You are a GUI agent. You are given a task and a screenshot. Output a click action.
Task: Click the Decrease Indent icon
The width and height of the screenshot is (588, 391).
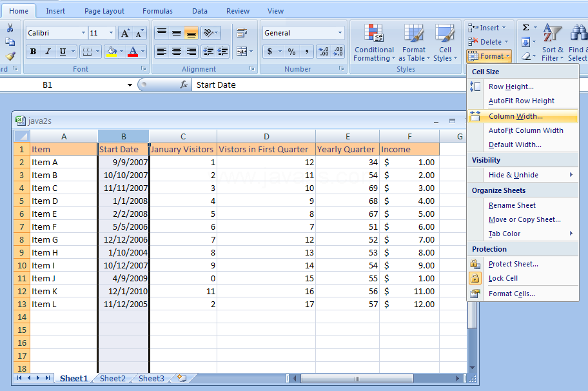tap(208, 51)
